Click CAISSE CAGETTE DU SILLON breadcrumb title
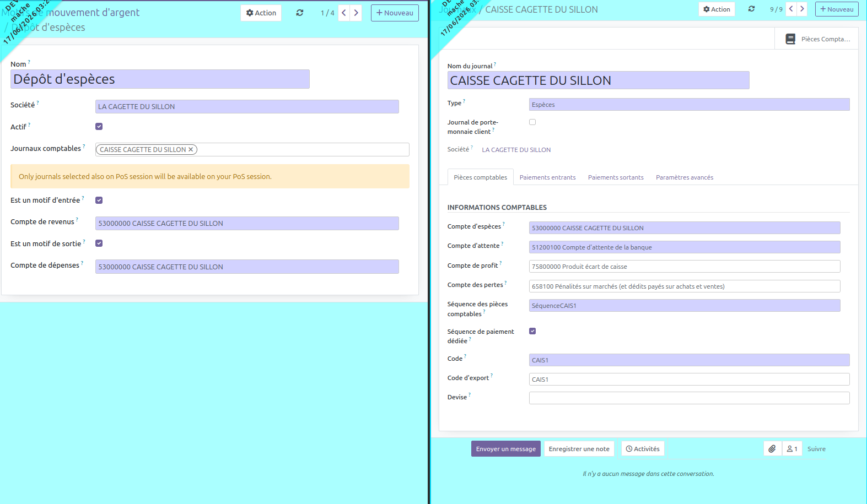Viewport: 867px width, 504px height. pyautogui.click(x=541, y=9)
